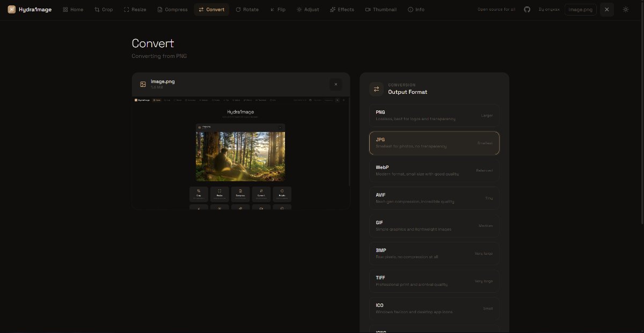Choose WebP output format
644x333 pixels.
pyautogui.click(x=434, y=171)
